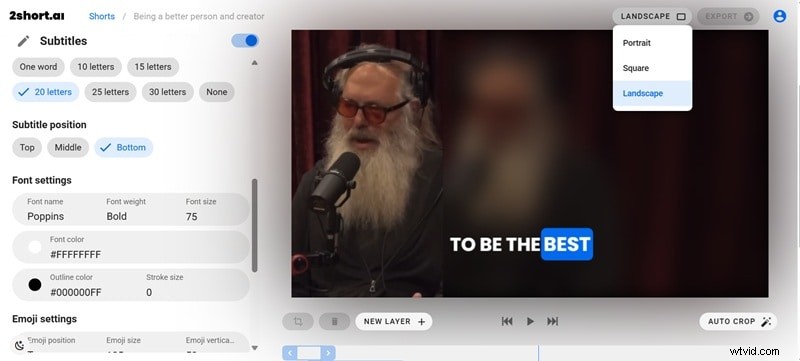This screenshot has width=800, height=361.
Task: Click the timeline right arrow button
Action: [328, 352]
